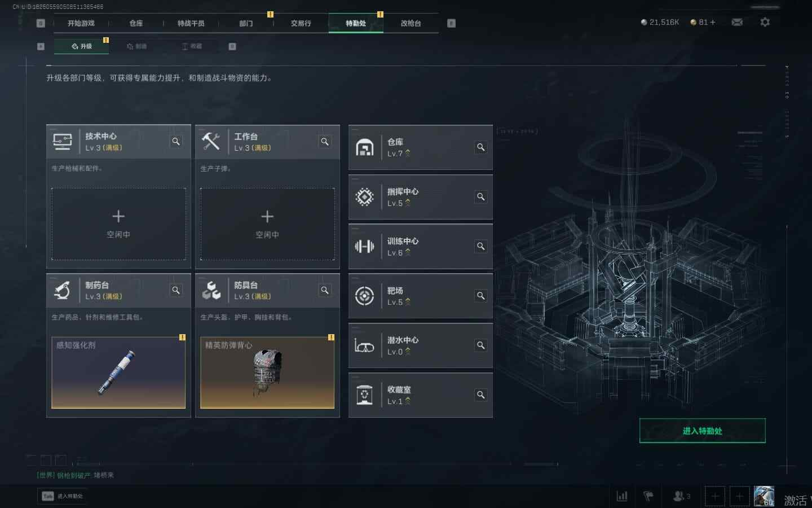Click the magnifier icon for 指挥中心
Screen dimensions: 812x508
pos(480,197)
